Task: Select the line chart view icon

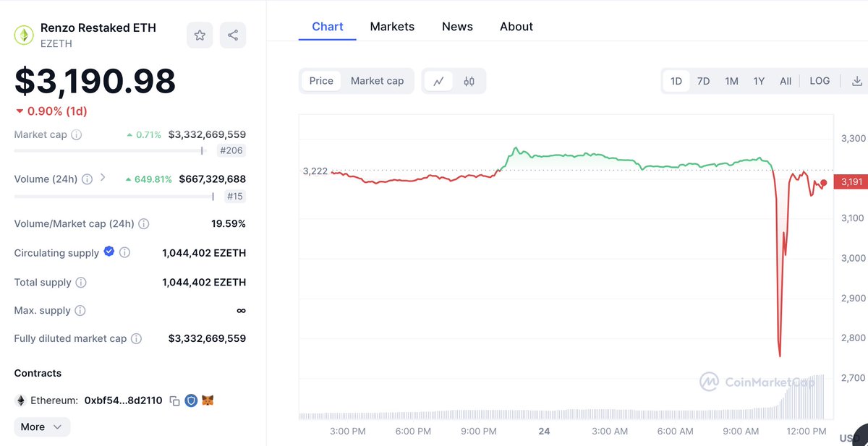Action: click(438, 81)
